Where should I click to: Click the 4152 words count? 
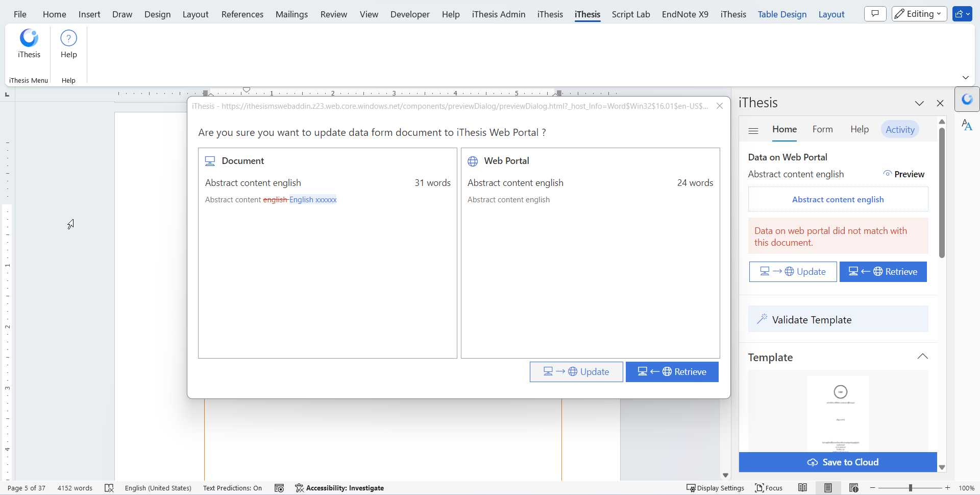click(x=75, y=488)
